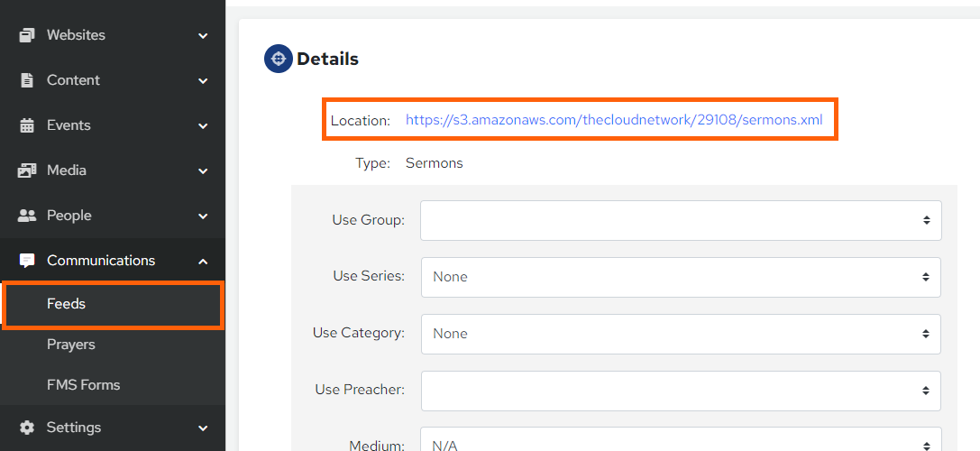Open the People menu item
This screenshot has width=980, height=451.
pyautogui.click(x=113, y=216)
